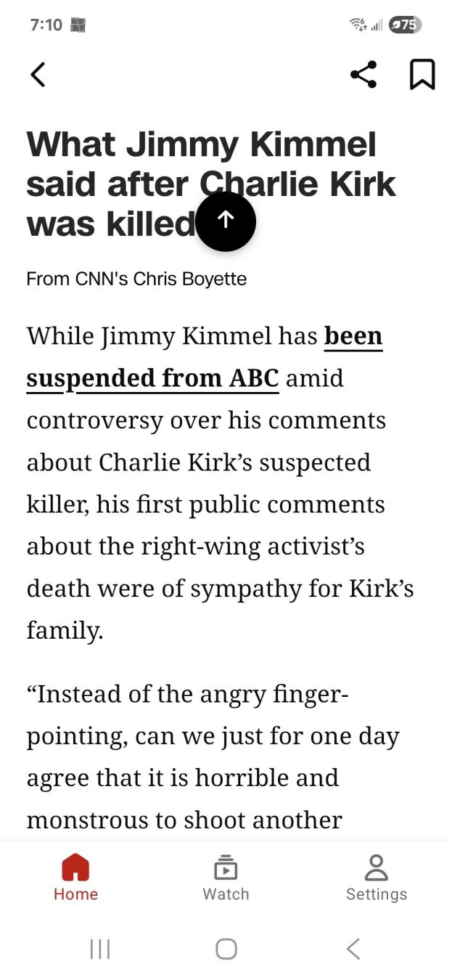Open Android recent apps view

[100, 949]
